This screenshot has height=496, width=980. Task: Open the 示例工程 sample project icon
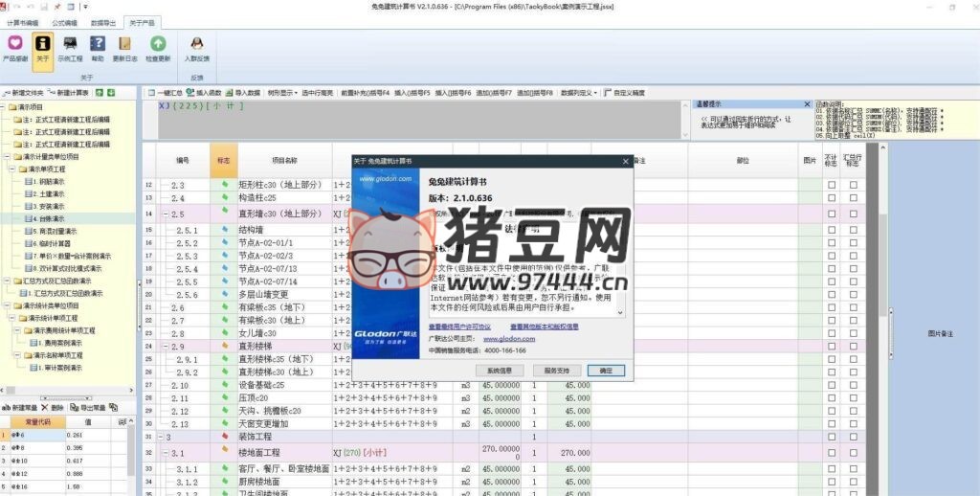[x=70, y=42]
